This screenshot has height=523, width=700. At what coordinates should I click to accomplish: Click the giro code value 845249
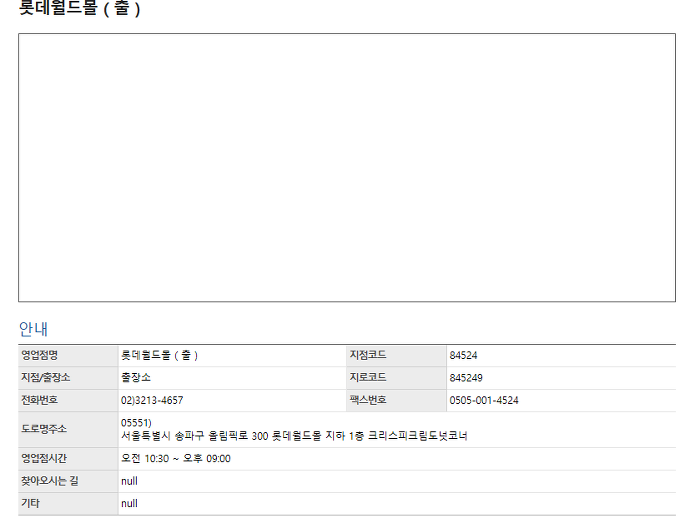(466, 378)
